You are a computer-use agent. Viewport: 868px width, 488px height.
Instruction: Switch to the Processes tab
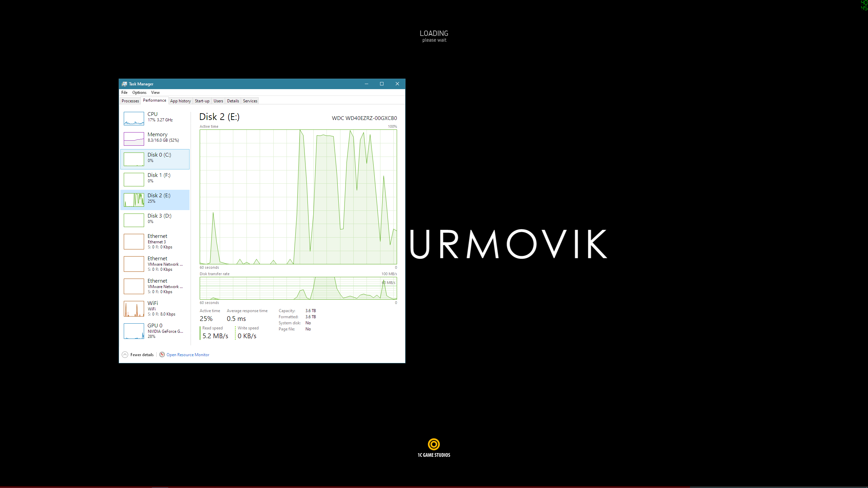(x=130, y=101)
